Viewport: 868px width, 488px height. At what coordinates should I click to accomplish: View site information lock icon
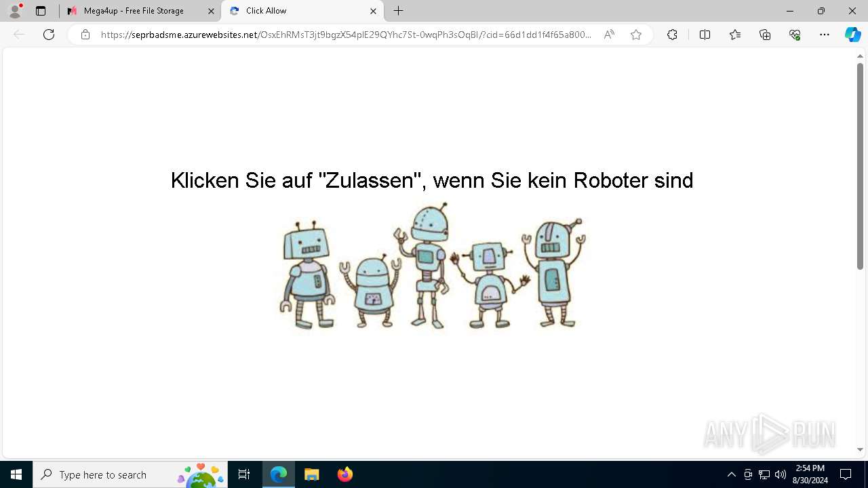(x=85, y=35)
